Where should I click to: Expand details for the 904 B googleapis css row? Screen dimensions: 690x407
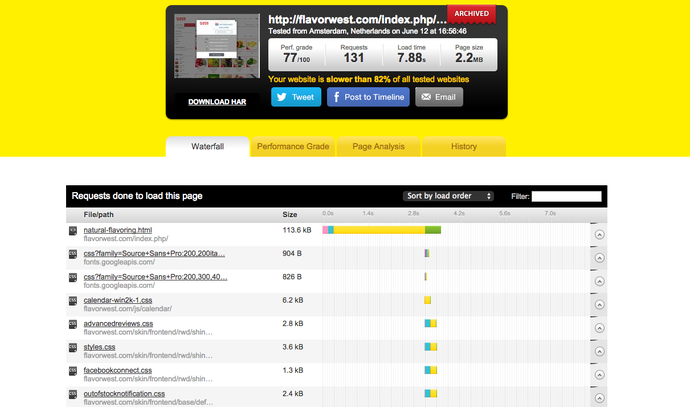point(599,258)
